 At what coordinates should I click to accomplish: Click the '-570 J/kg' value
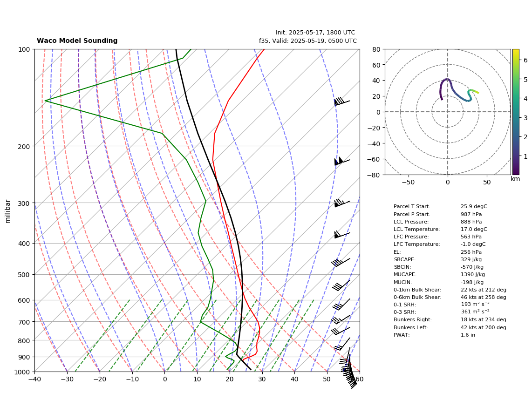pos(472,267)
